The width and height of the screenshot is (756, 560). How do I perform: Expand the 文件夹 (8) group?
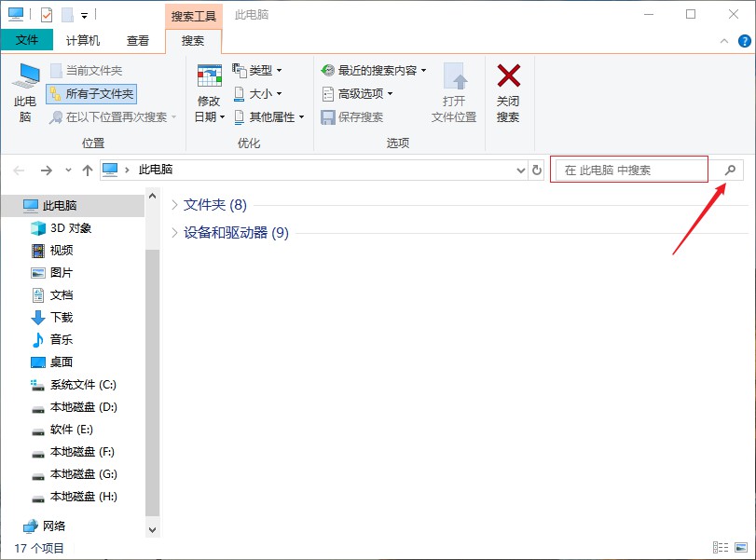(174, 205)
